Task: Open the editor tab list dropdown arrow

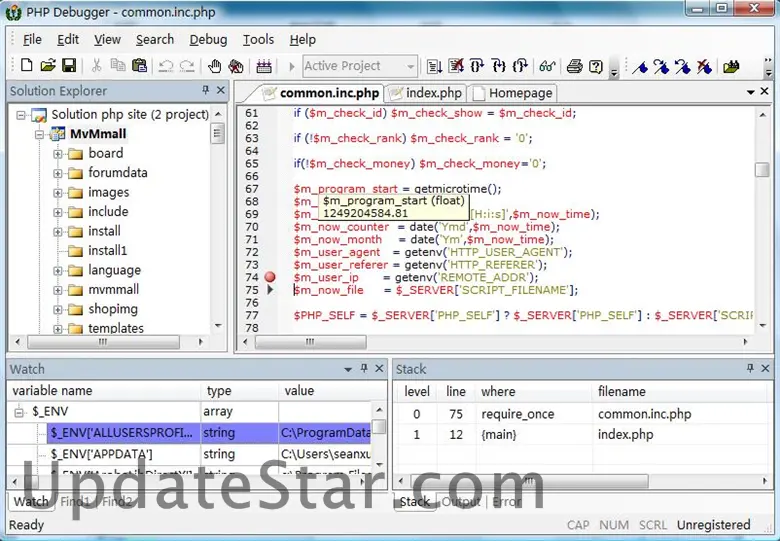Action: point(751,92)
